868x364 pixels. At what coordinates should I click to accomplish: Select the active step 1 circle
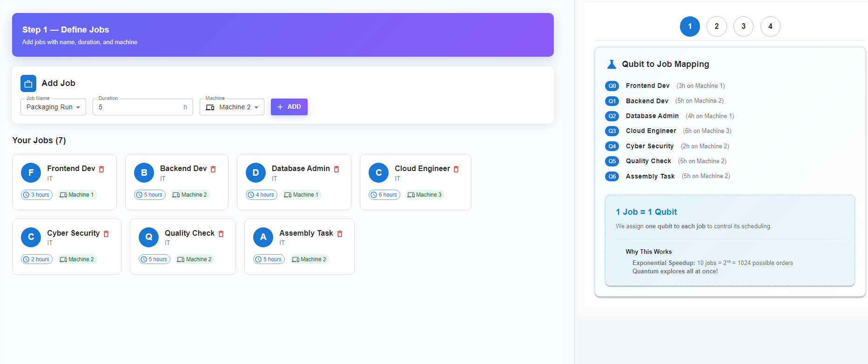pyautogui.click(x=690, y=26)
